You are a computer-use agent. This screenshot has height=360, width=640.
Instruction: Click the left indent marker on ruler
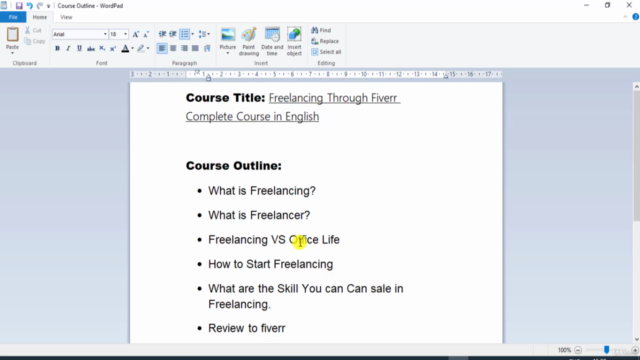point(208,77)
